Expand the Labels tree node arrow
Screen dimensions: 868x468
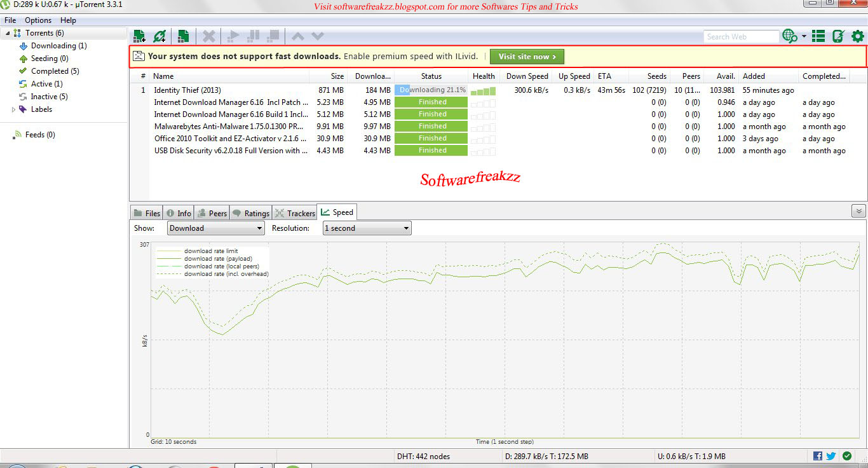click(13, 109)
